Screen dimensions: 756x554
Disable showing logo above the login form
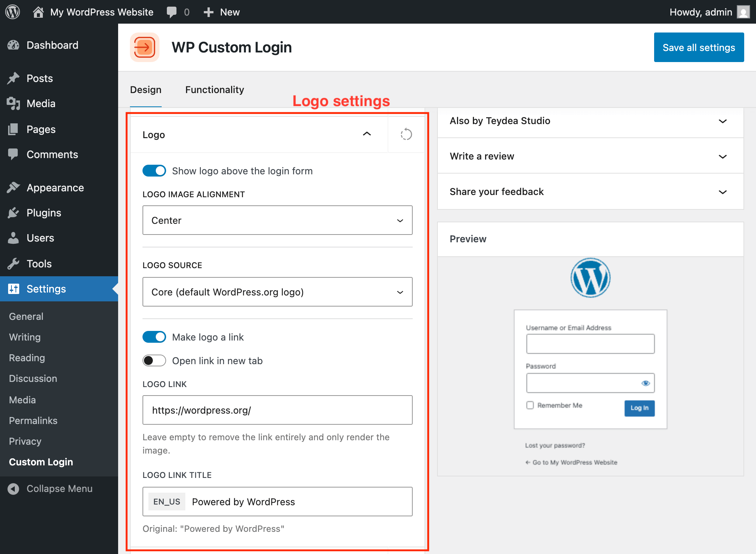tap(154, 171)
